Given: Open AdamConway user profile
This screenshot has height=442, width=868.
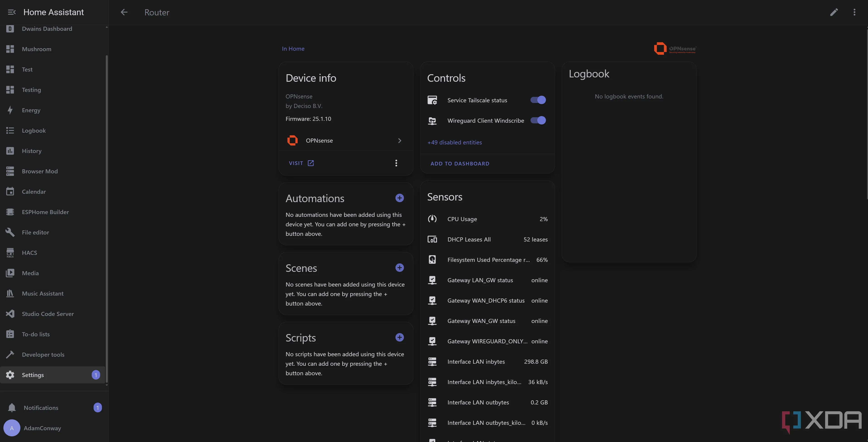Looking at the screenshot, I should click(54, 428).
